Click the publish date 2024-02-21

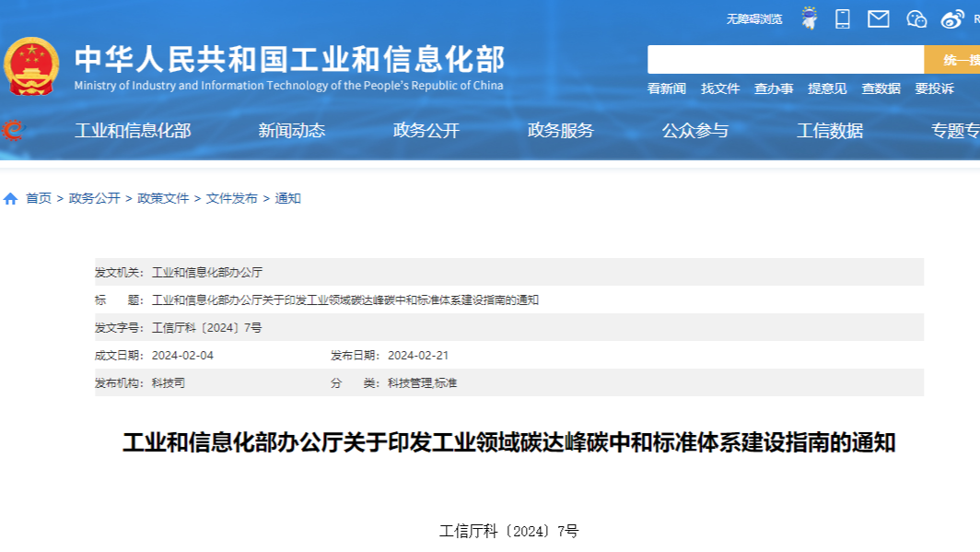pos(418,355)
